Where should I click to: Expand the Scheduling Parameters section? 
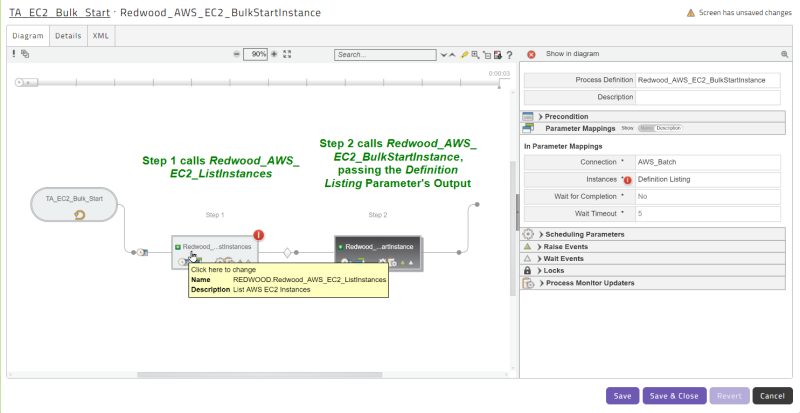click(x=541, y=234)
